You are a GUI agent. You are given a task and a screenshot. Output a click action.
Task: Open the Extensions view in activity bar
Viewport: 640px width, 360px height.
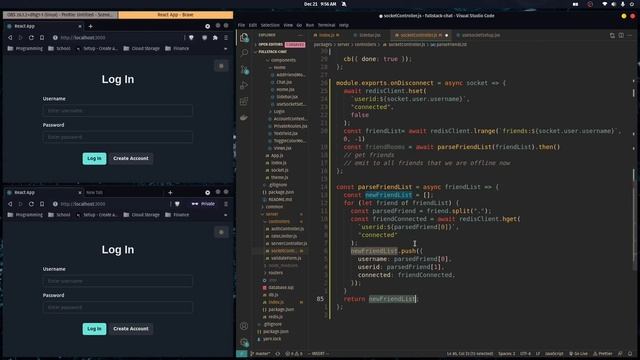pyautogui.click(x=244, y=101)
